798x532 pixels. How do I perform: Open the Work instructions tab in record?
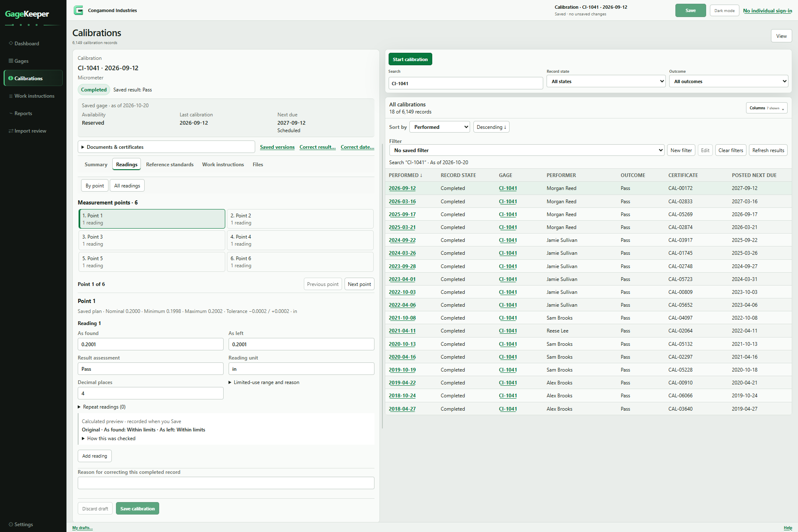(223, 165)
